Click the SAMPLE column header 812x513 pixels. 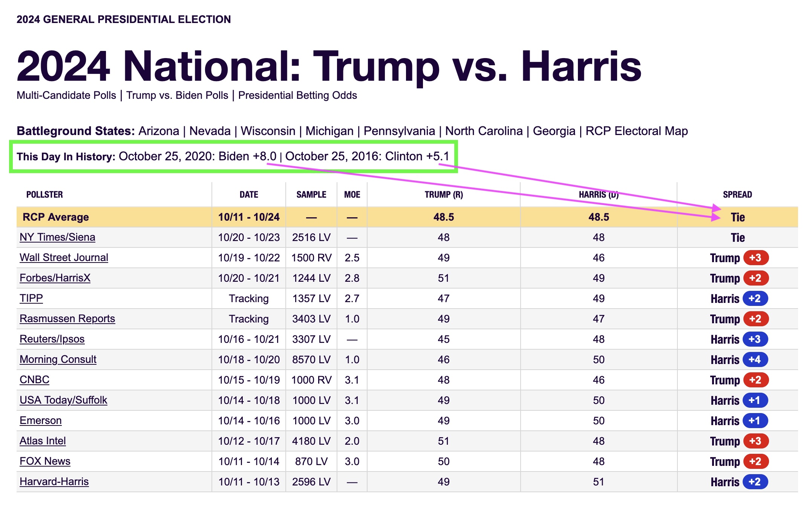[x=311, y=195]
